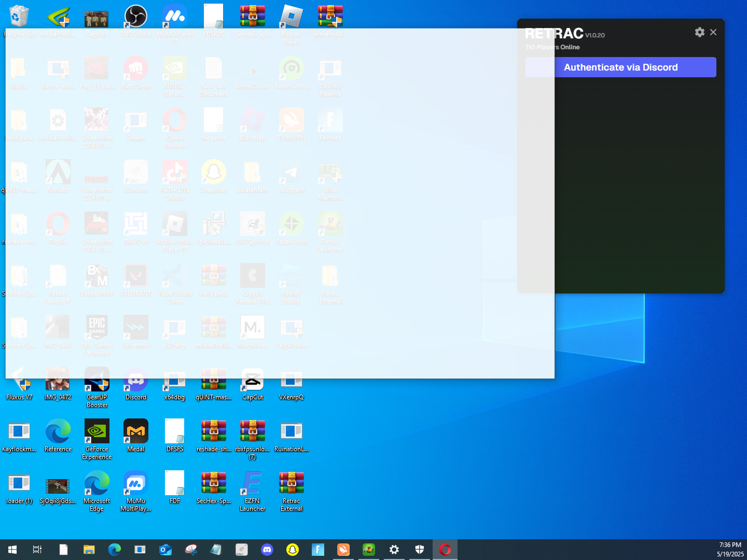This screenshot has width=747, height=560.
Task: Close the Retrac launcher window
Action: click(x=713, y=32)
